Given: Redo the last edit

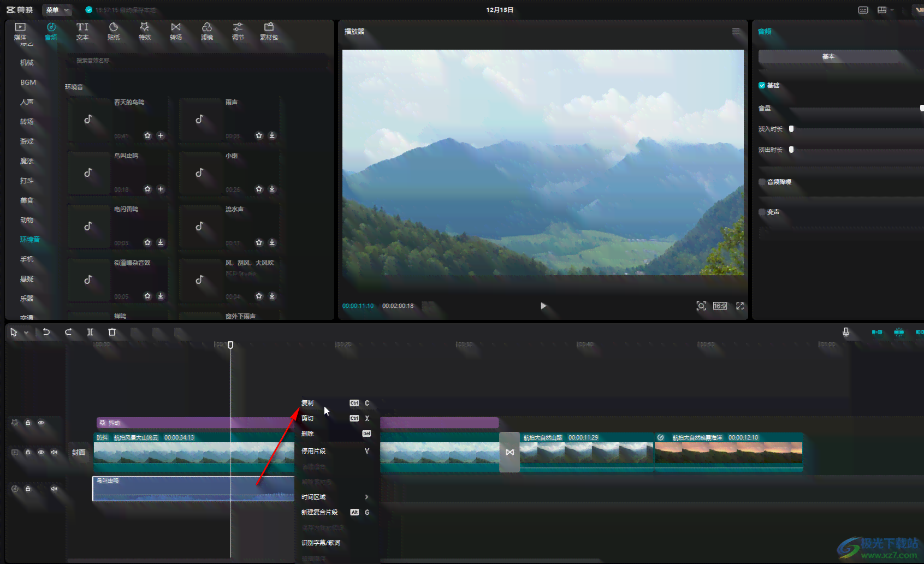Looking at the screenshot, I should (68, 332).
